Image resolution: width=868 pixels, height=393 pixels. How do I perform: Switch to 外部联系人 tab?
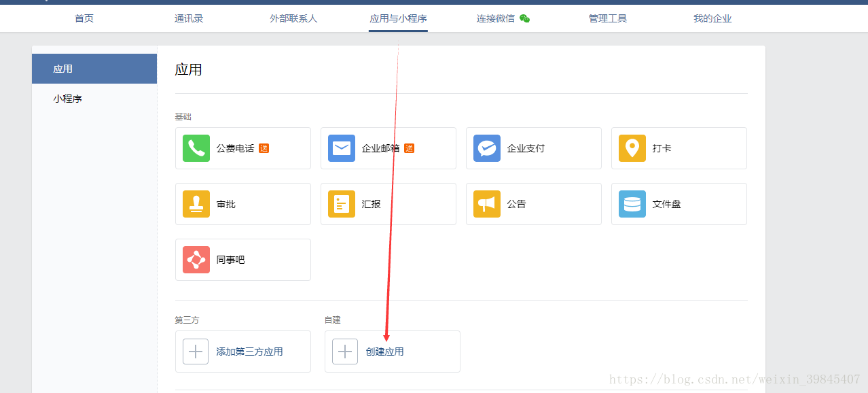point(293,18)
